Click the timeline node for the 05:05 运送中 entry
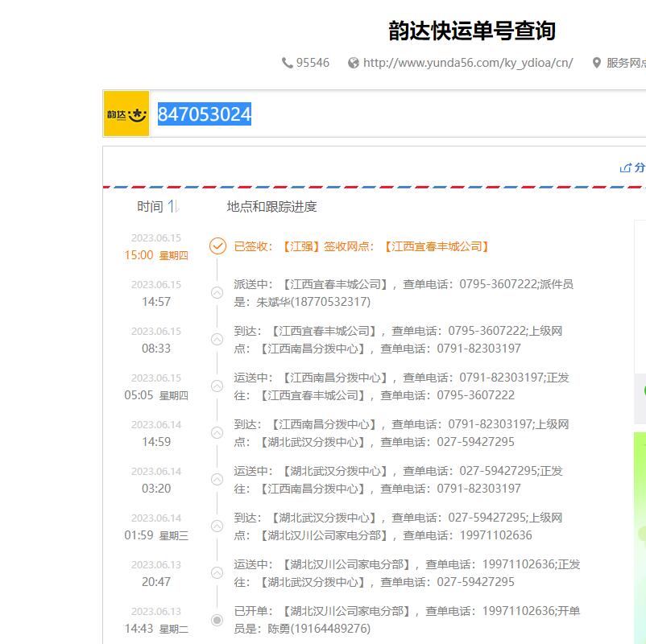 tap(217, 386)
